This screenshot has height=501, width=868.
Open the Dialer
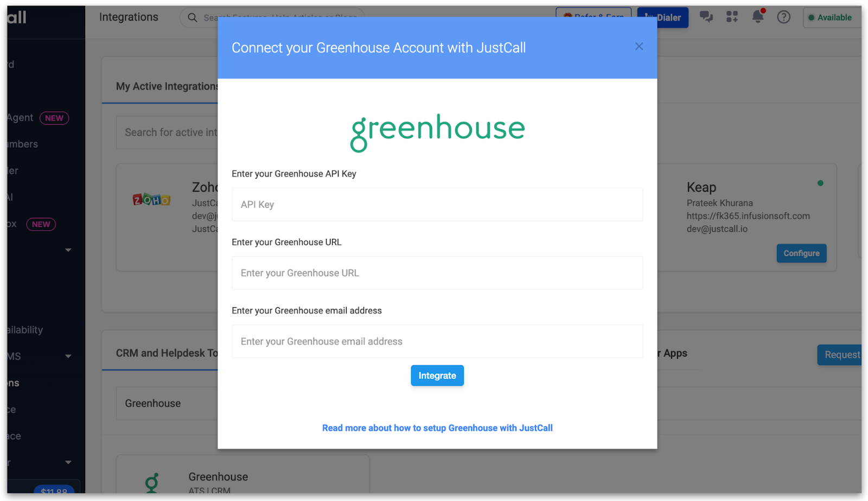(663, 18)
